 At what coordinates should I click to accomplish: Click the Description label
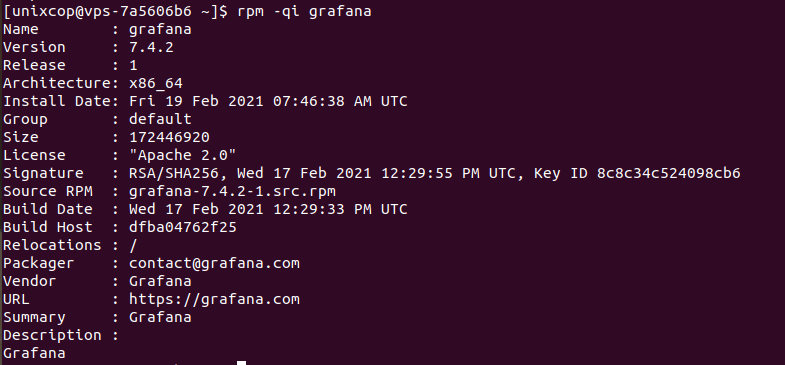point(52,335)
